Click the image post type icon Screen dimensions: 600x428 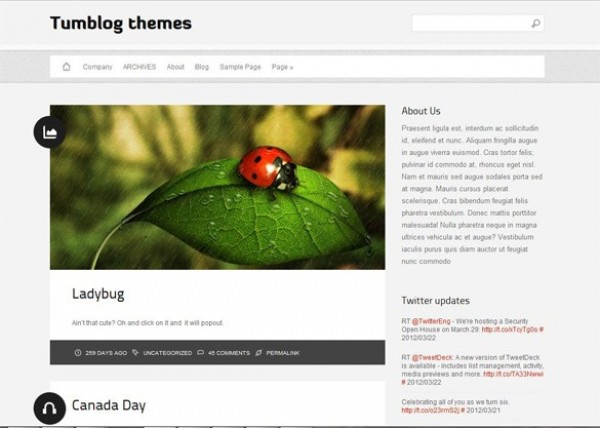click(x=49, y=132)
